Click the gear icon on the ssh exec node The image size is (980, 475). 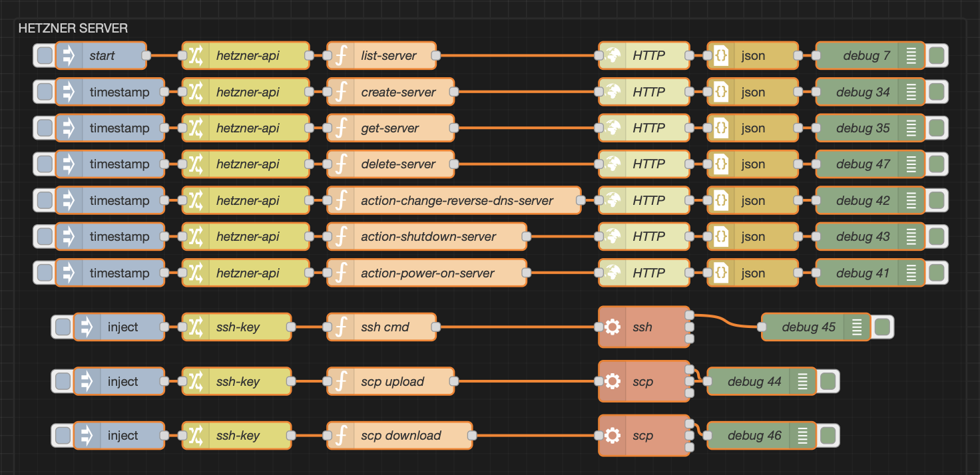coord(612,327)
